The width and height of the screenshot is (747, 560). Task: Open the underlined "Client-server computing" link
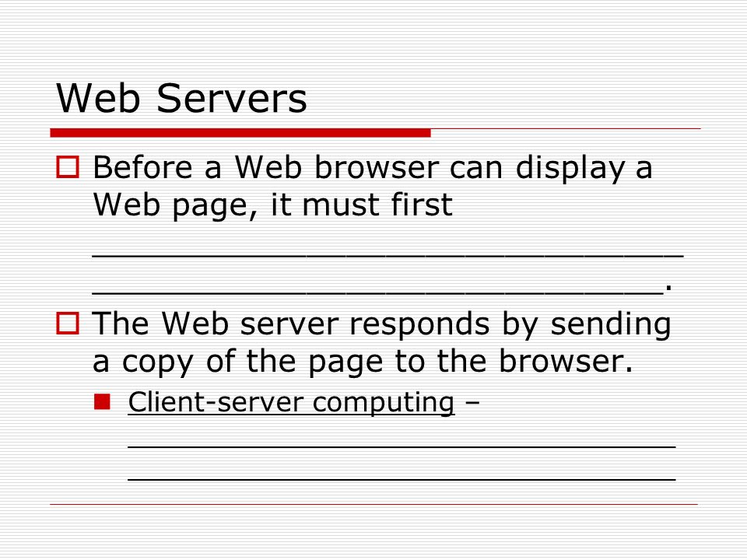click(x=291, y=403)
